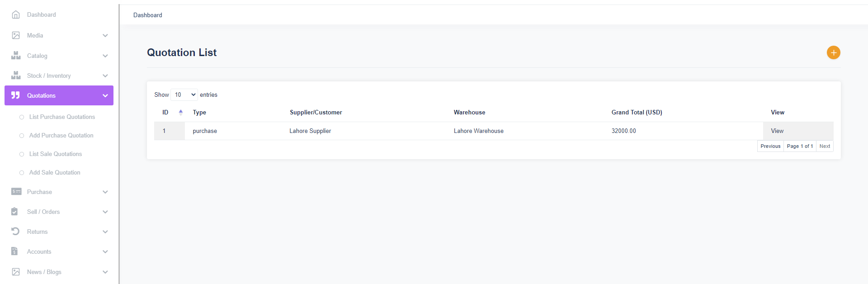This screenshot has width=868, height=284.
Task: Sort table by ID column arrow
Action: [181, 112]
